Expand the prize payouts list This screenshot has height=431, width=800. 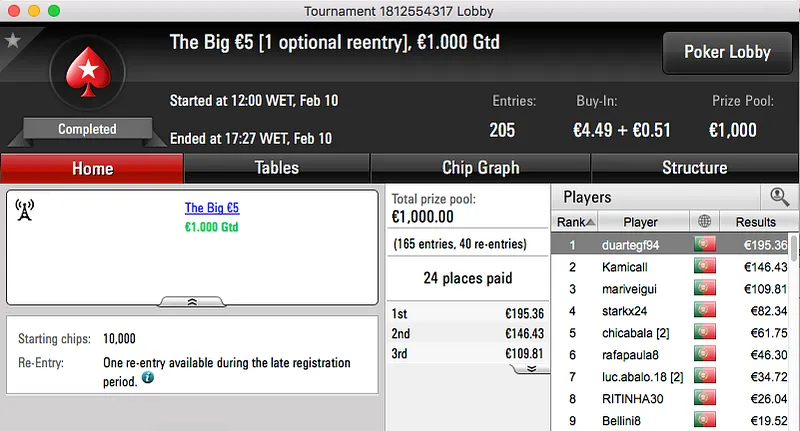530,368
